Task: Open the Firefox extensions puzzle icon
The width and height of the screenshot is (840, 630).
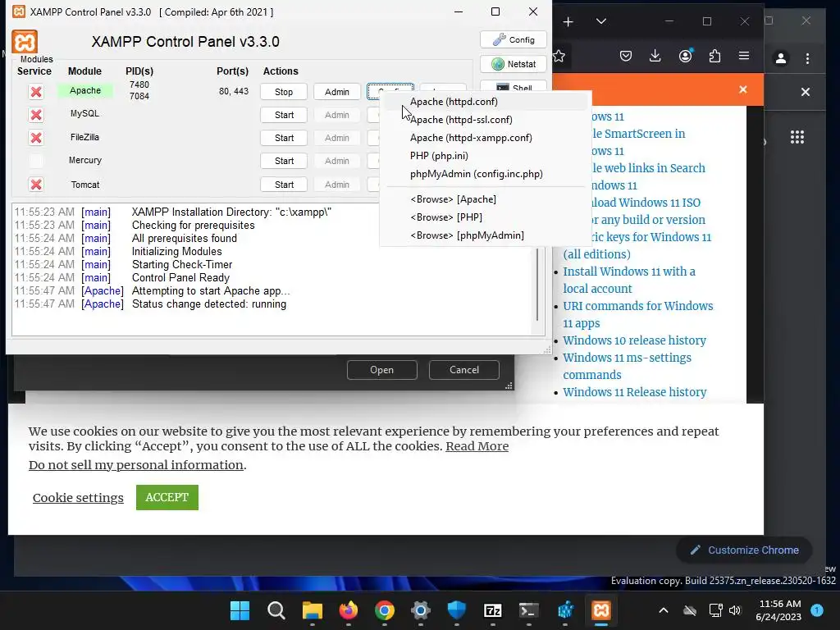Action: [x=714, y=56]
